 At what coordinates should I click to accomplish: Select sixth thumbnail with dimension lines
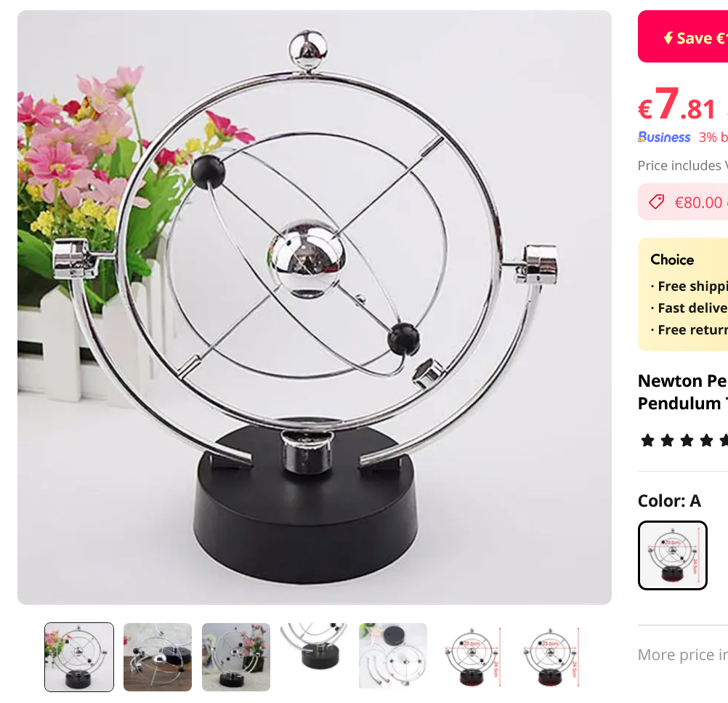[x=472, y=657]
